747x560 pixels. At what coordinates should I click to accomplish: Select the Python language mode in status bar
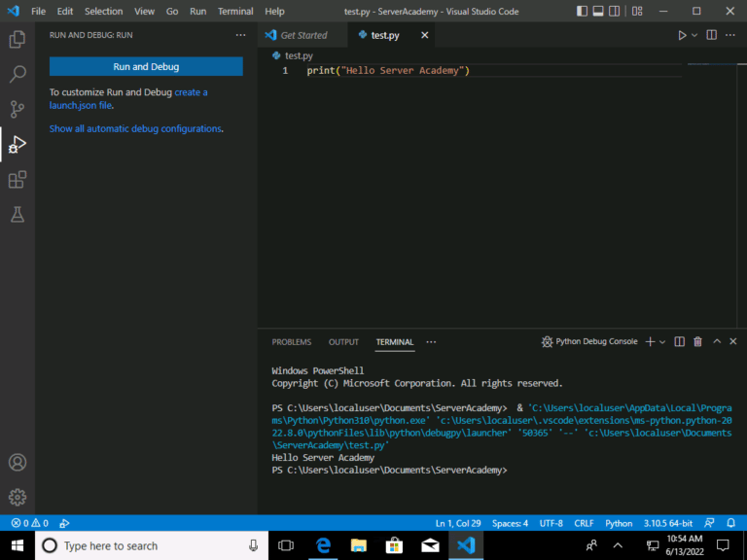(x=619, y=523)
